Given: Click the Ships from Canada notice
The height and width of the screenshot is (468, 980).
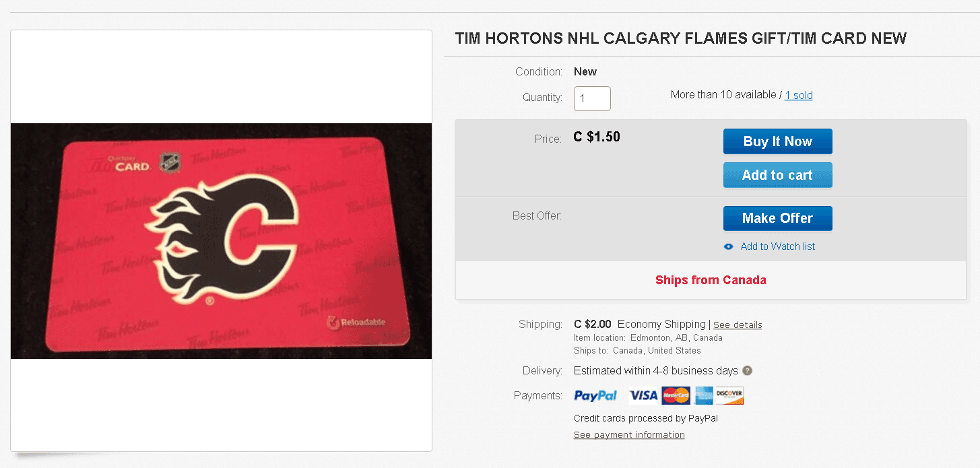Looking at the screenshot, I should (711, 280).
